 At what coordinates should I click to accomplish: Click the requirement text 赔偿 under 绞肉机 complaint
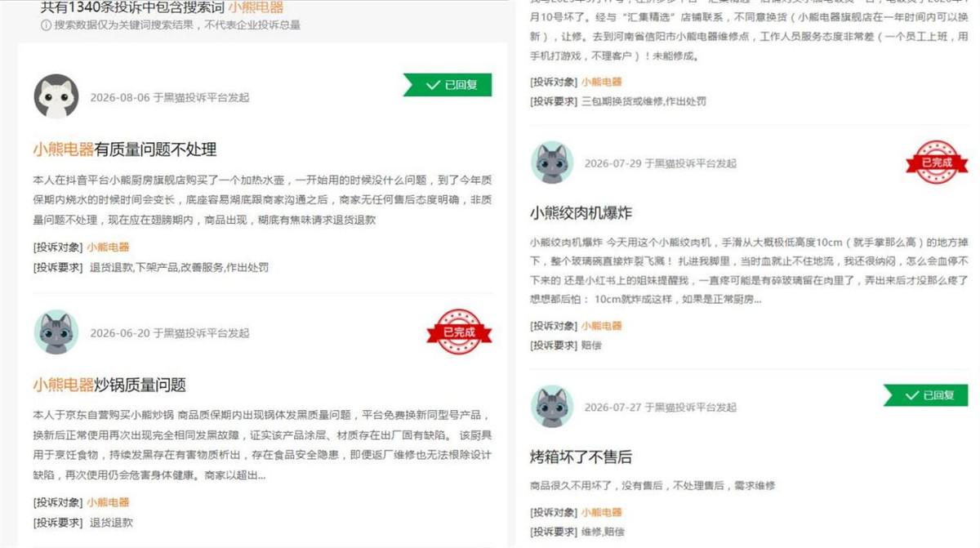(591, 345)
